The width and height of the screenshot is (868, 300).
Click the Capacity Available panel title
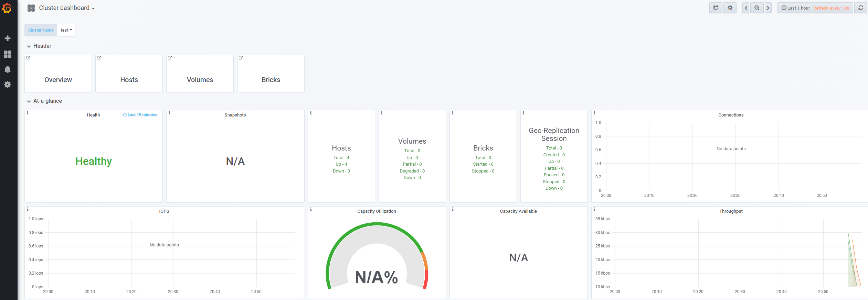(x=518, y=211)
